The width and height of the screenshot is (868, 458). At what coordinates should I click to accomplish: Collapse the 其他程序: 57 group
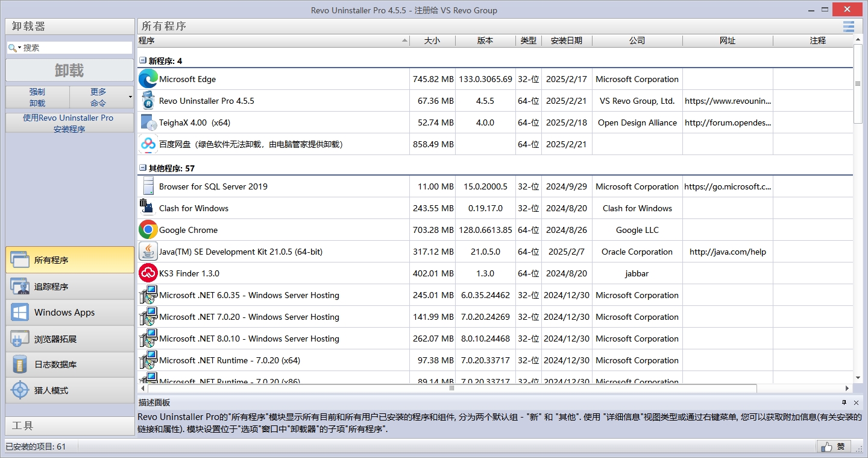pyautogui.click(x=143, y=168)
